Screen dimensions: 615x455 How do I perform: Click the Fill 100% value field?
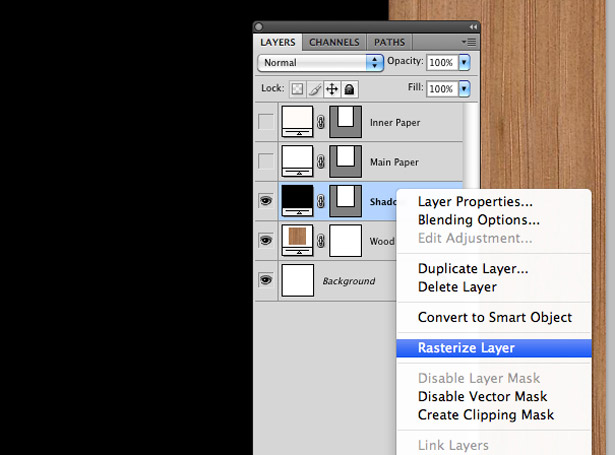pos(442,89)
